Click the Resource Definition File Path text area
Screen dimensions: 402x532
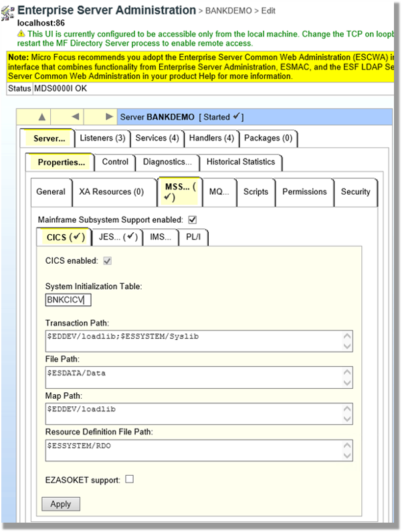[x=199, y=450]
